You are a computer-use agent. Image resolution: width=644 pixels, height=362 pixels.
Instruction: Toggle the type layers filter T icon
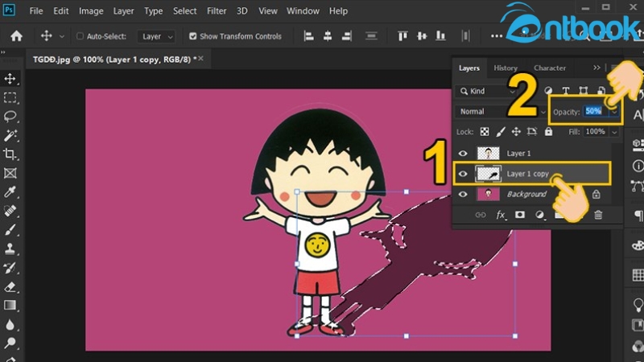point(566,91)
